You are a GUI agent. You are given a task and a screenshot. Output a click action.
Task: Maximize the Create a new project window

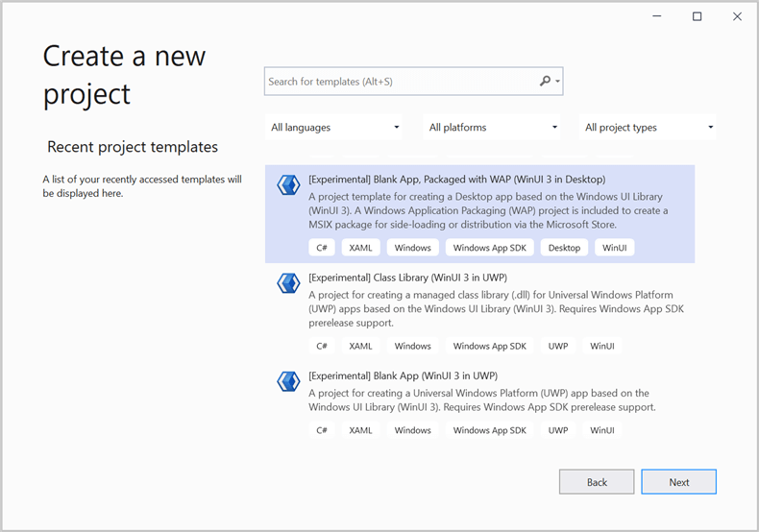click(698, 16)
